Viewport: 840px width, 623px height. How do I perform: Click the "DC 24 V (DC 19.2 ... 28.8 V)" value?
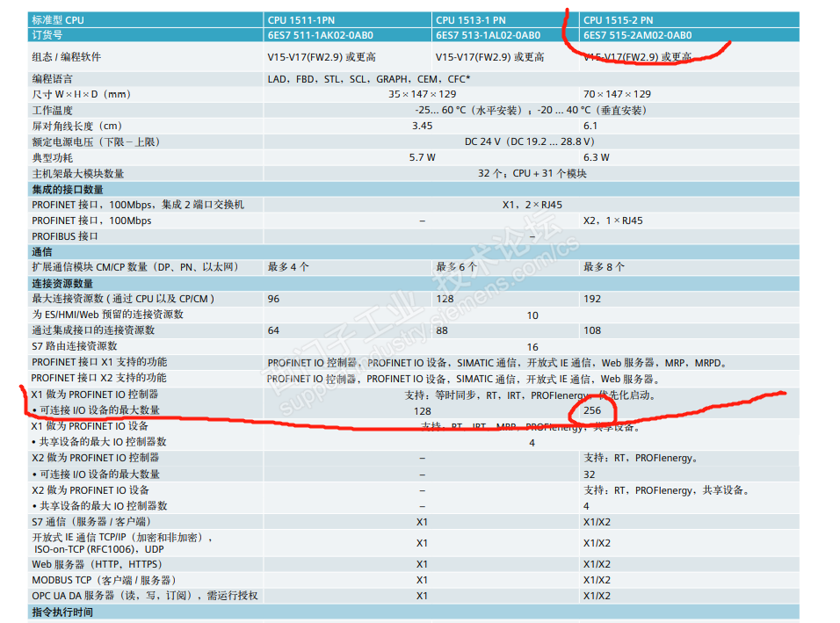[529, 142]
